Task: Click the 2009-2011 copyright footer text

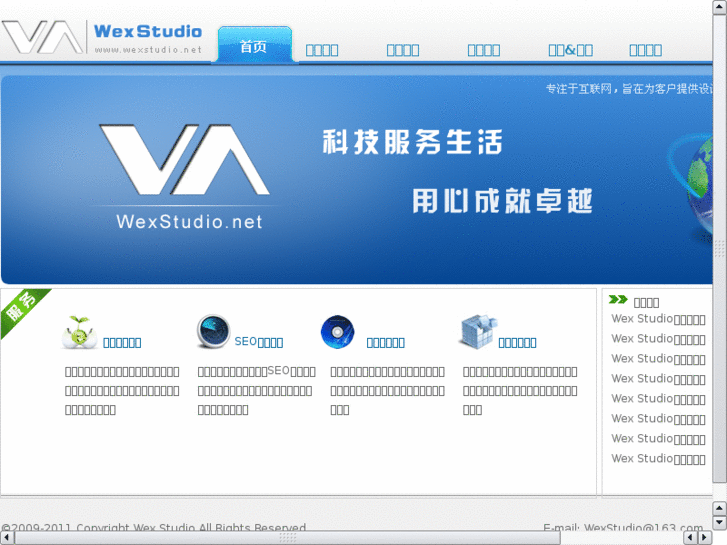Action: (x=154, y=527)
